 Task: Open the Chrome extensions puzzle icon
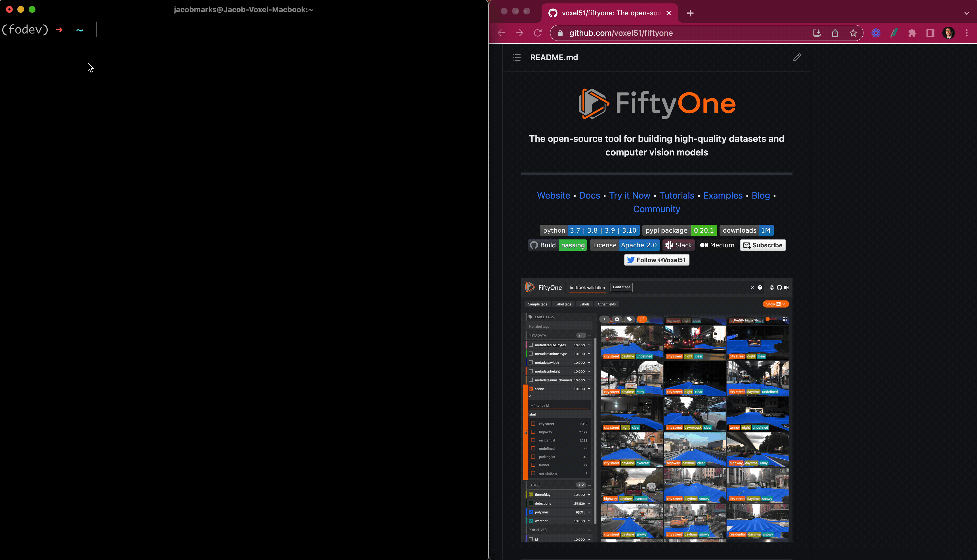pos(912,33)
